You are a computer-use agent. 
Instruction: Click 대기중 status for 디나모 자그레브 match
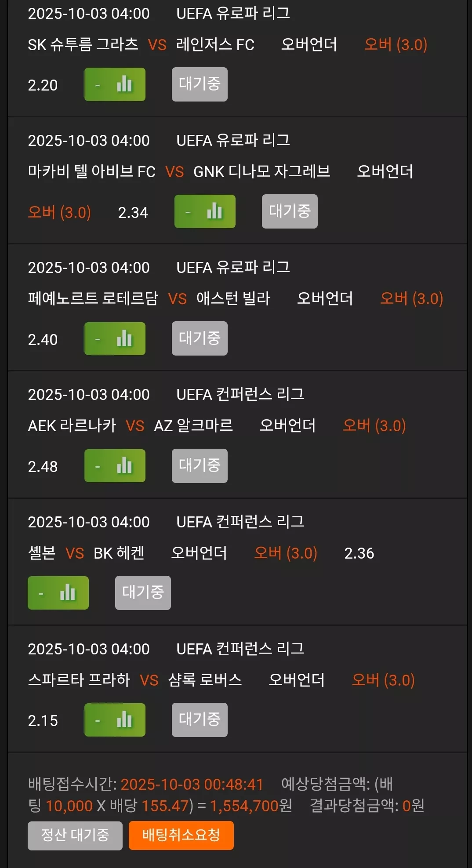(x=290, y=211)
